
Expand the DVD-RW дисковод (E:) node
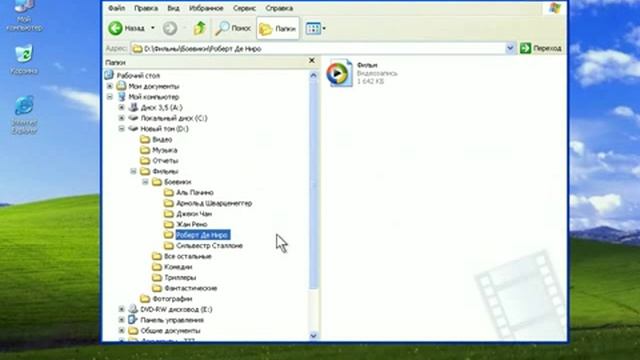pyautogui.click(x=122, y=309)
